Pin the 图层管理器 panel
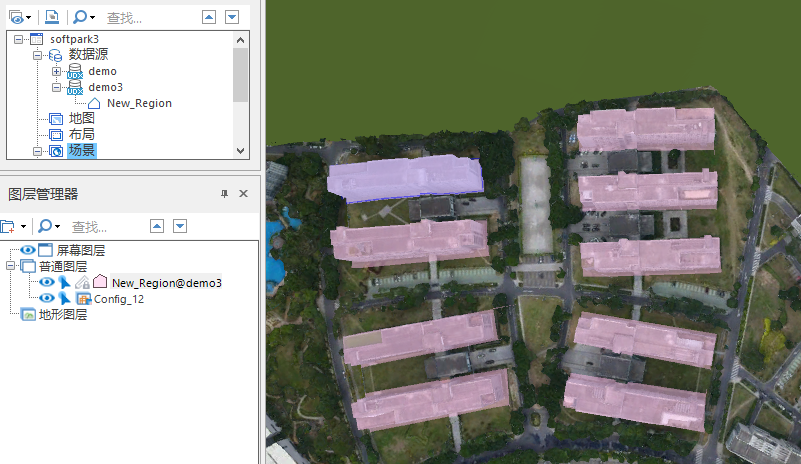The width and height of the screenshot is (801, 464). tap(224, 194)
